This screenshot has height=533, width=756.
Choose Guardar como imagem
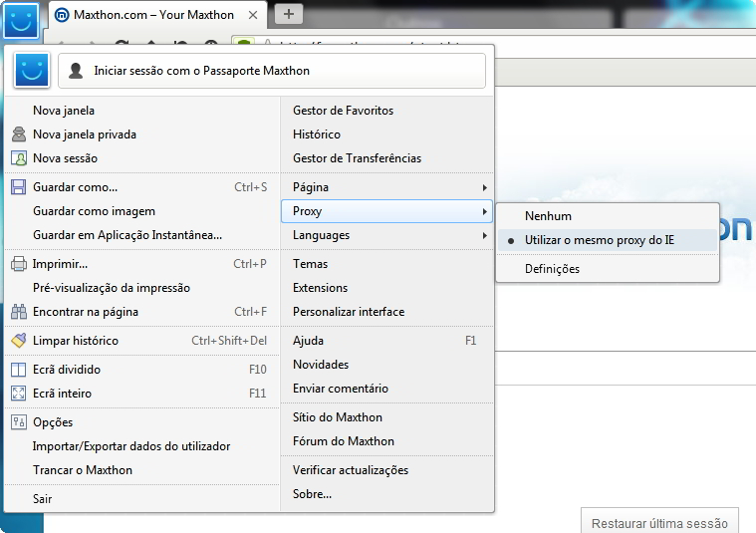click(x=142, y=211)
